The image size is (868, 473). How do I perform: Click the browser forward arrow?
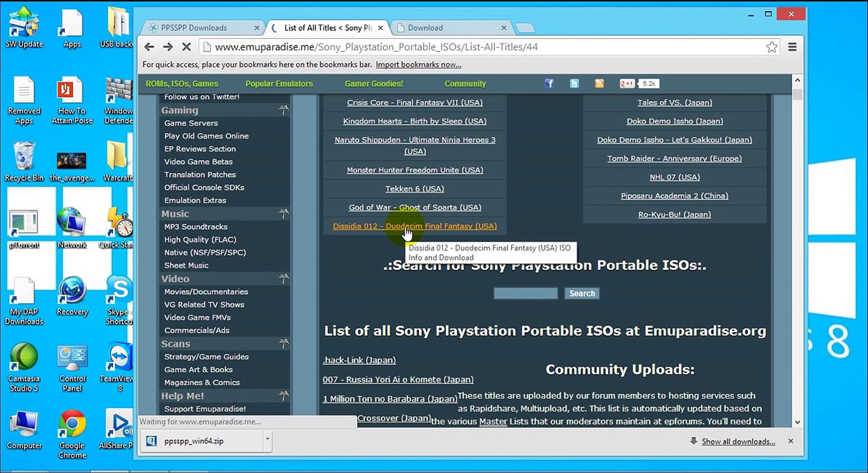pyautogui.click(x=168, y=47)
